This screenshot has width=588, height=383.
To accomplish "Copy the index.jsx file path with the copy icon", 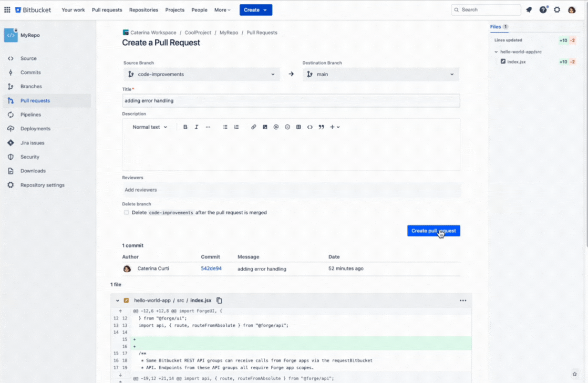I will click(x=219, y=300).
